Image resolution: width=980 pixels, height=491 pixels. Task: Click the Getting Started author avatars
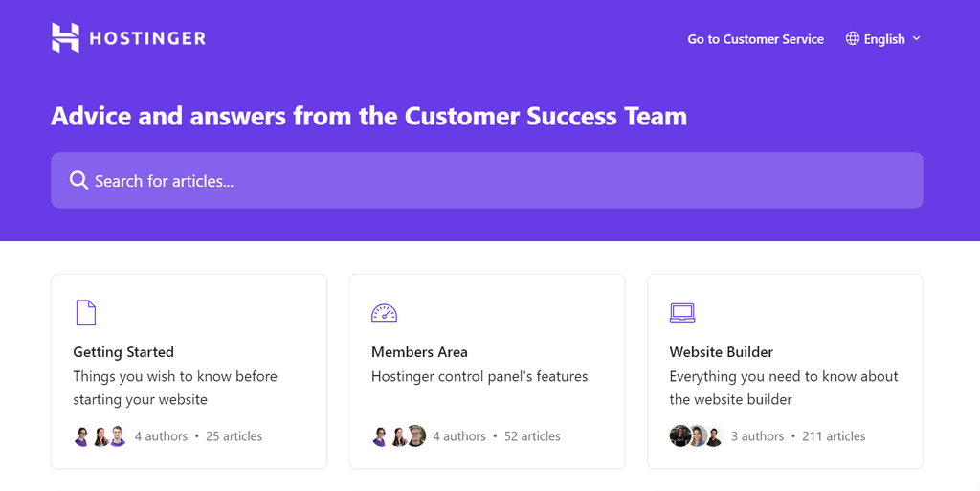(100, 436)
